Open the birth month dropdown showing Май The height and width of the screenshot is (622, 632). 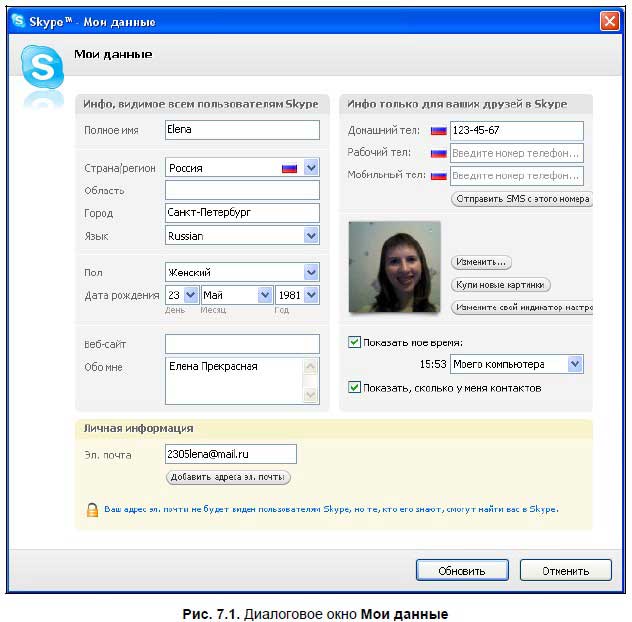[265, 295]
